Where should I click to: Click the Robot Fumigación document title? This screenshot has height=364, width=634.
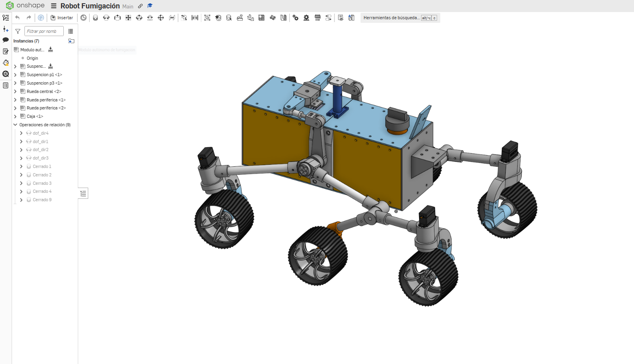click(90, 6)
